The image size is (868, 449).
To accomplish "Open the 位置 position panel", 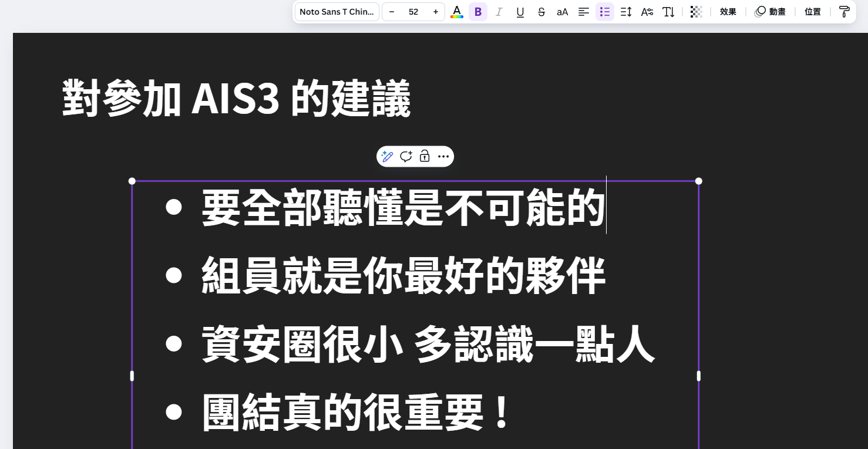I will point(813,12).
